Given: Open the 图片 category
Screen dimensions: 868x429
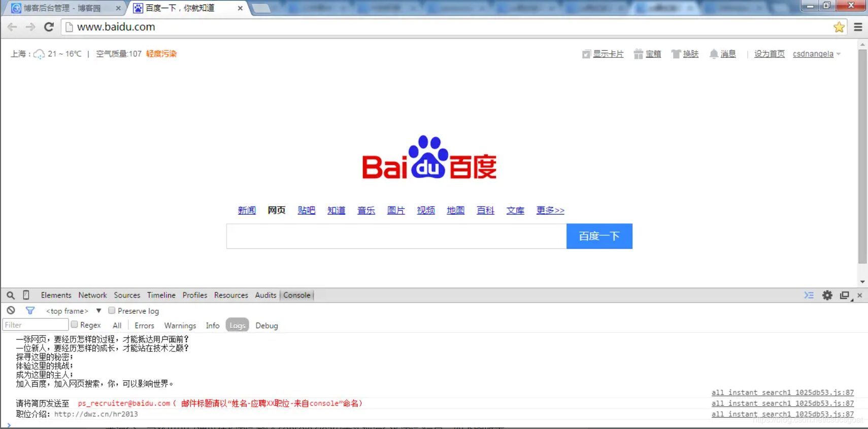Looking at the screenshot, I should [396, 210].
